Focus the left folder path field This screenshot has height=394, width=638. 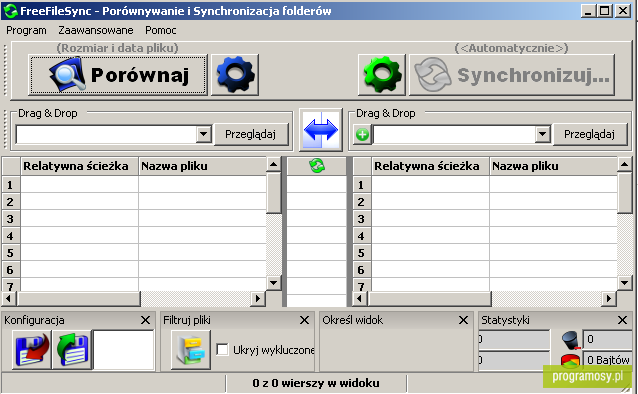(106, 134)
